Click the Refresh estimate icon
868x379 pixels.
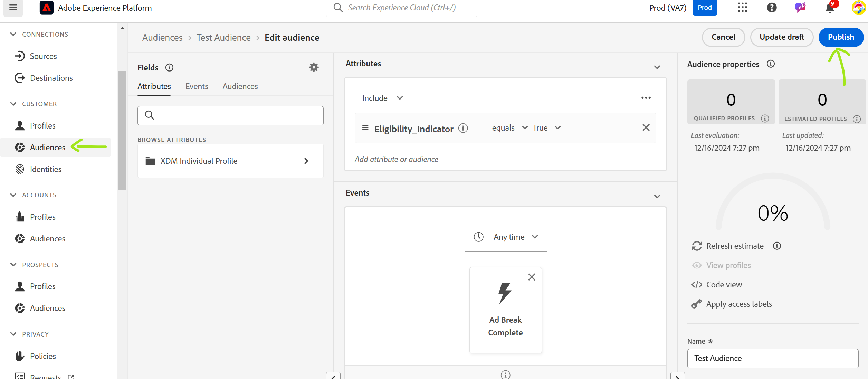tap(697, 246)
